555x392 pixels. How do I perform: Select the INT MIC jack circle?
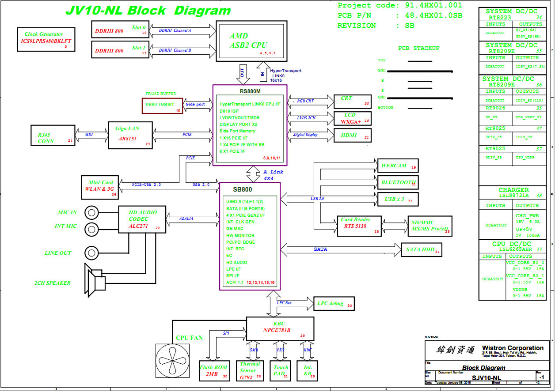tap(92, 229)
